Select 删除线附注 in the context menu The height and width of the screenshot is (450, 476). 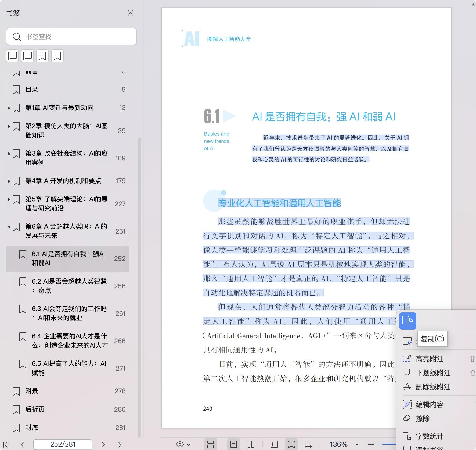433,387
